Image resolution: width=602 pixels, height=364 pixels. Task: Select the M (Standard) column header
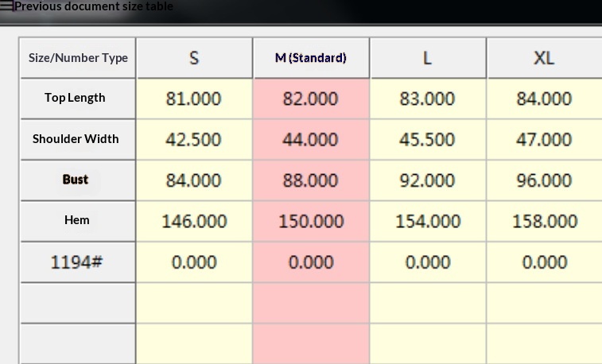[311, 58]
